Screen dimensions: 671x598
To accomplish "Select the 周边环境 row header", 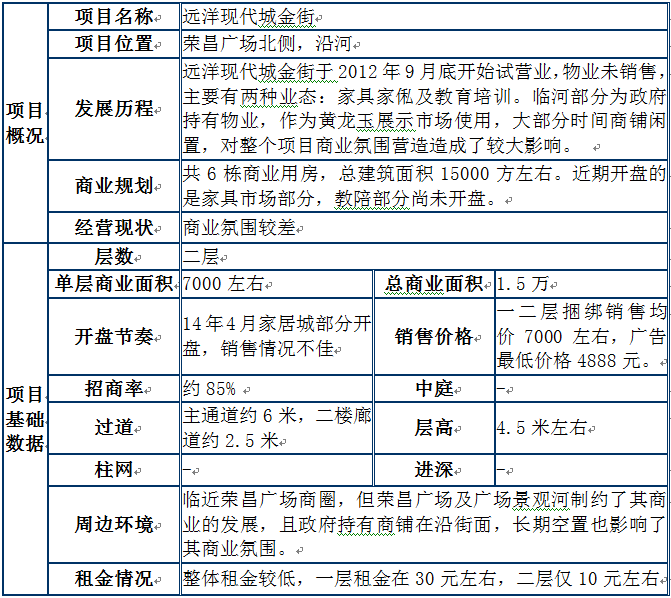I will click(114, 524).
